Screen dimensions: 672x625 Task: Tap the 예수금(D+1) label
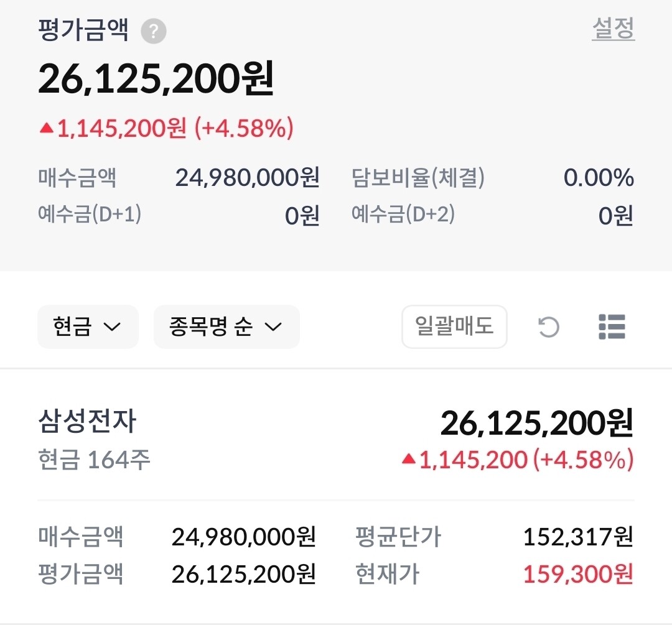pyautogui.click(x=90, y=215)
